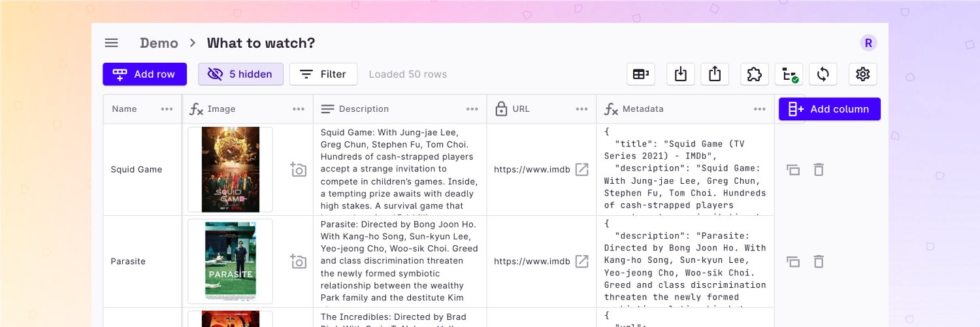Click the table row height icon
Viewport: 980px width, 327px height.
[x=640, y=74]
